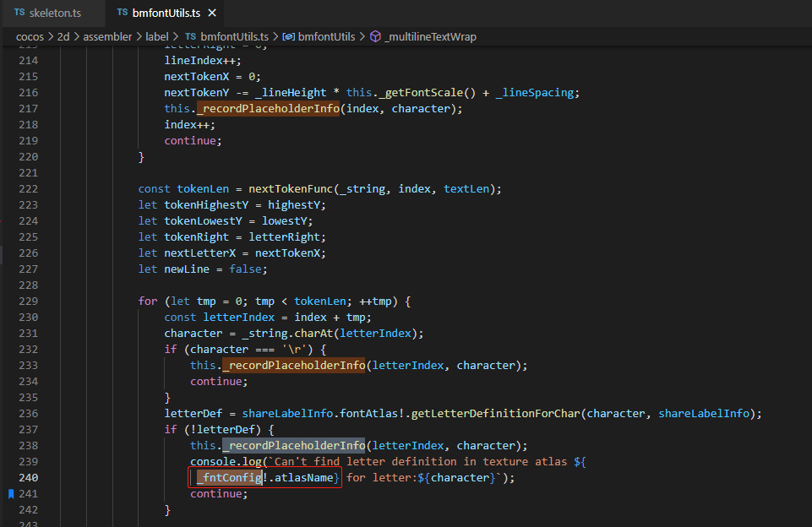Image resolution: width=812 pixels, height=527 pixels.
Task: Click _getFontScale call on line 216
Action: (421, 93)
